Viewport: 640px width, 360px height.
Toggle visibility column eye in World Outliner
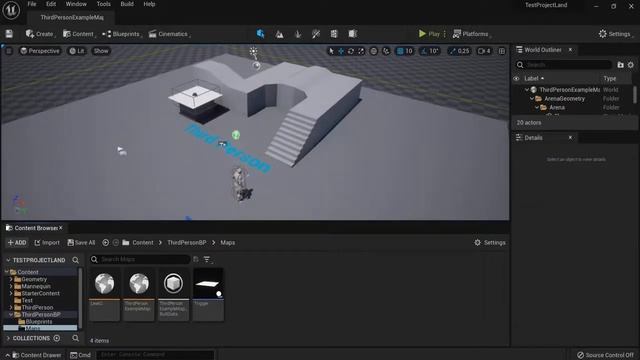click(516, 78)
